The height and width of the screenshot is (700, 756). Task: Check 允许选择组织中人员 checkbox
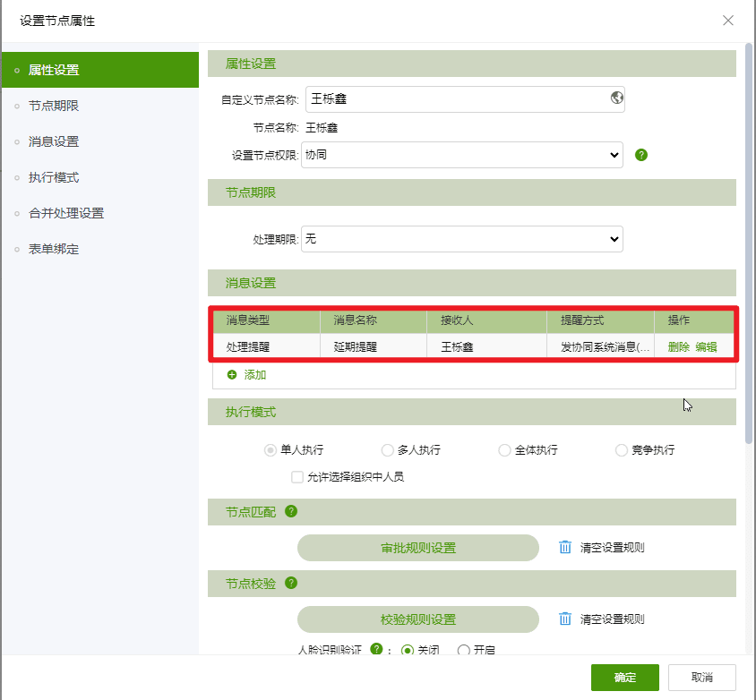(297, 477)
